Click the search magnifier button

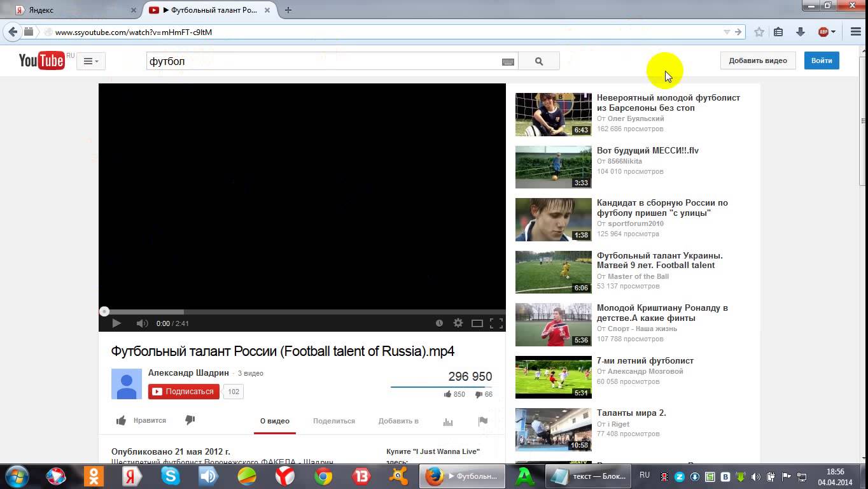pos(539,61)
